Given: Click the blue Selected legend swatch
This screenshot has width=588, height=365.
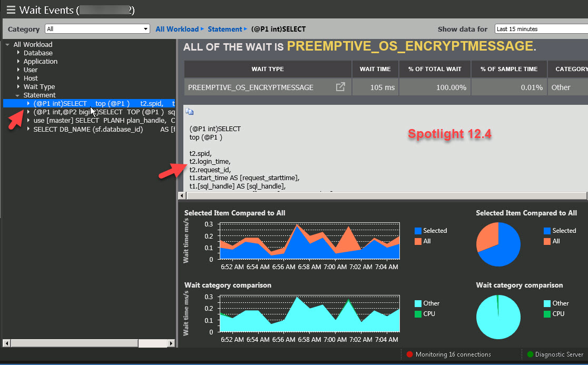Looking at the screenshot, I should click(x=418, y=231).
